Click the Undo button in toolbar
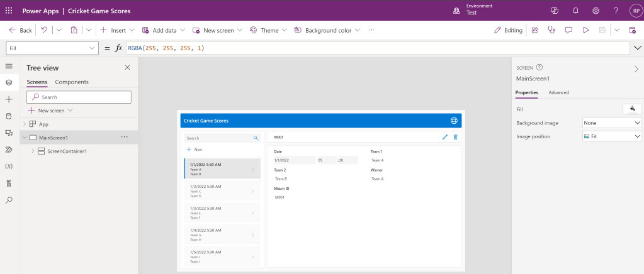Viewport: 644px width, 274px height. pyautogui.click(x=44, y=30)
